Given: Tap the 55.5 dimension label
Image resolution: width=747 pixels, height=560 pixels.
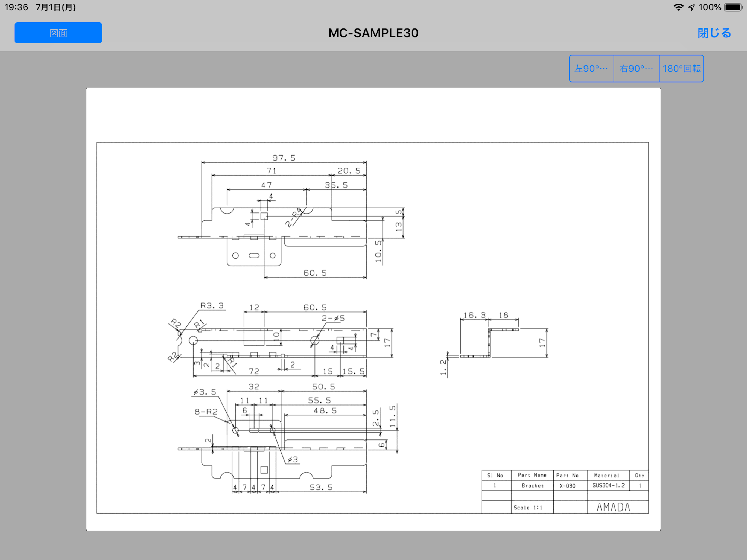Looking at the screenshot, I should point(319,400).
